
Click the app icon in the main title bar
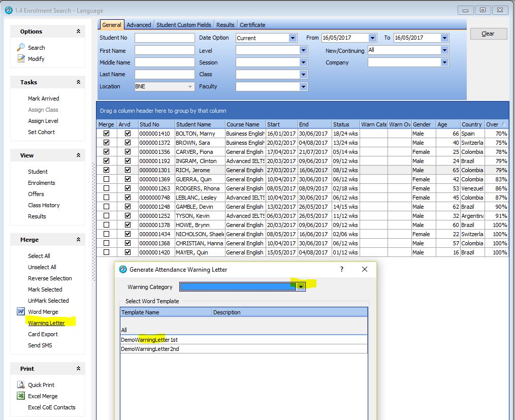8,10
